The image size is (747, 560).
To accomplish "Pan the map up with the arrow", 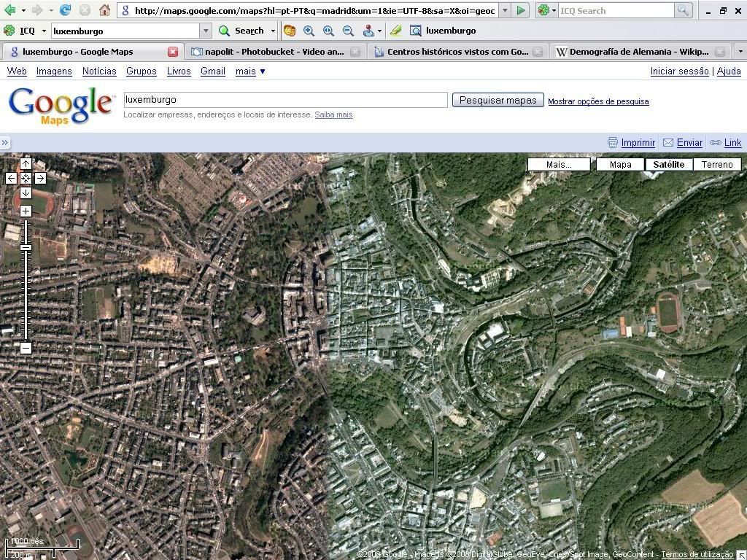I will click(x=26, y=164).
